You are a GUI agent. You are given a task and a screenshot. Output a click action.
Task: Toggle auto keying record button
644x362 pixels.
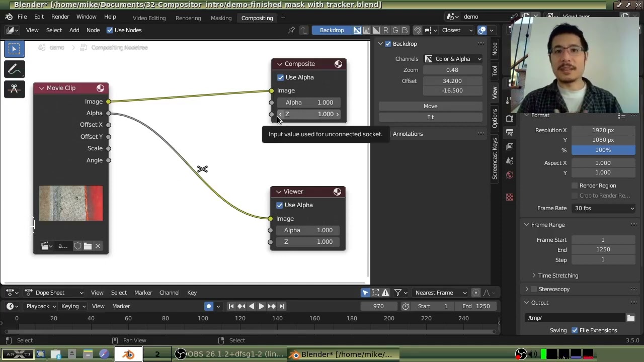(208, 306)
